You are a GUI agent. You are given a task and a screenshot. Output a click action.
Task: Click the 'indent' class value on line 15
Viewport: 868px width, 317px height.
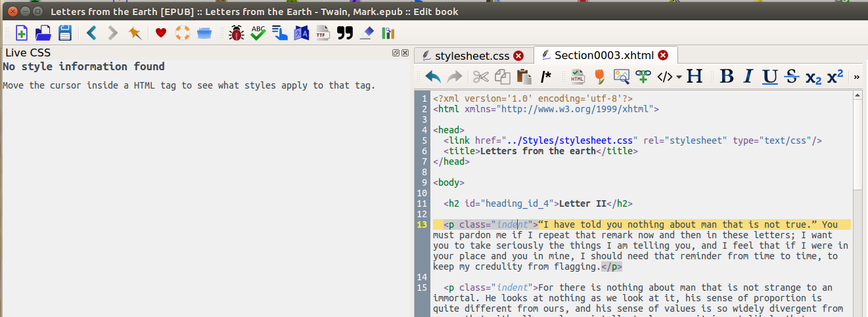512,287
